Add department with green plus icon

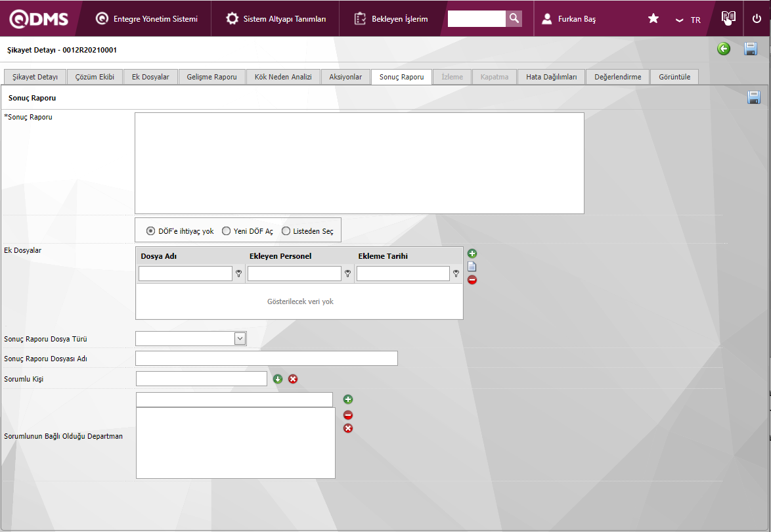(348, 400)
